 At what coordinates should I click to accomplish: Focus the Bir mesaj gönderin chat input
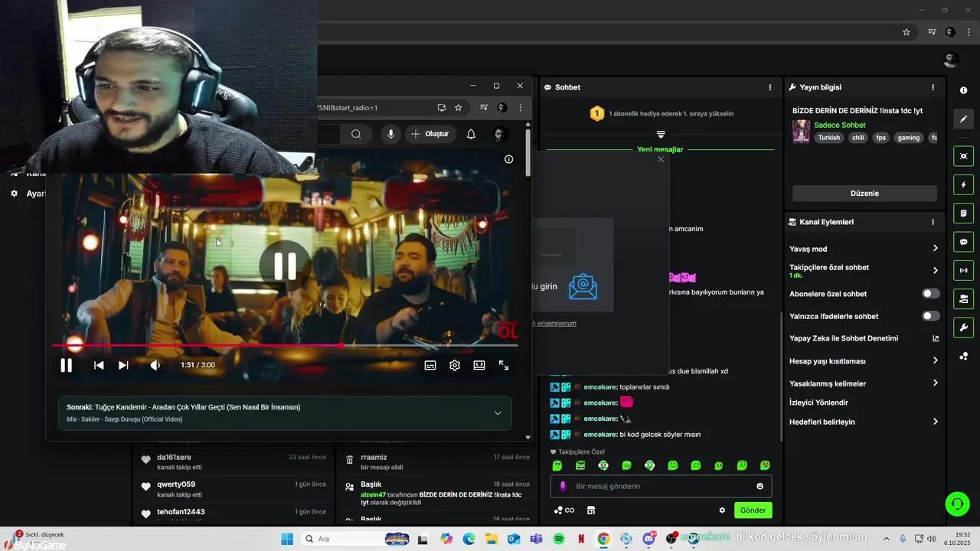pyautogui.click(x=661, y=486)
